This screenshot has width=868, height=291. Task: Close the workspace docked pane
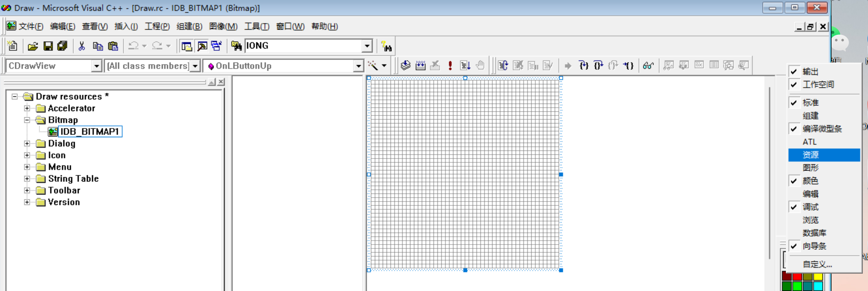221,82
